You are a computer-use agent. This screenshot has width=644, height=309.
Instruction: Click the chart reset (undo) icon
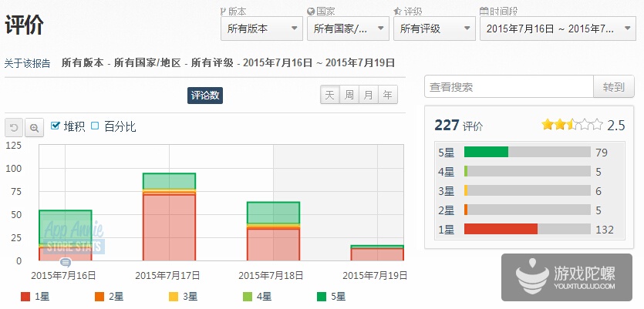point(14,127)
